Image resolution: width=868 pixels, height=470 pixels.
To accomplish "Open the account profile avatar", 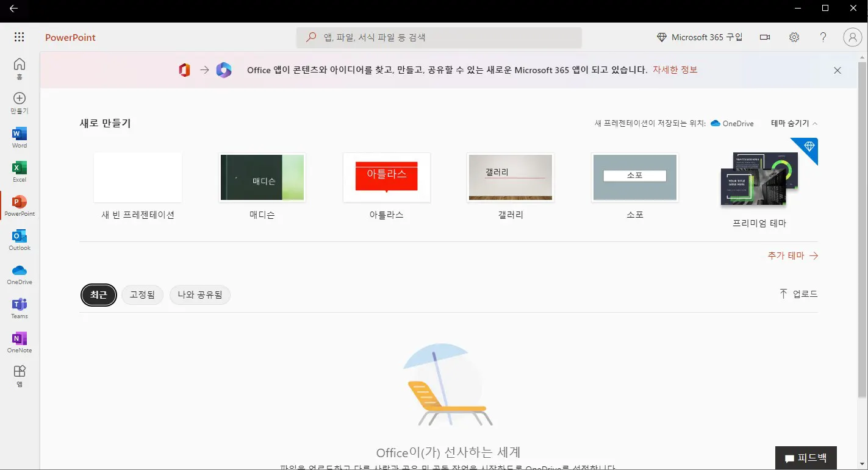I will pos(852,37).
